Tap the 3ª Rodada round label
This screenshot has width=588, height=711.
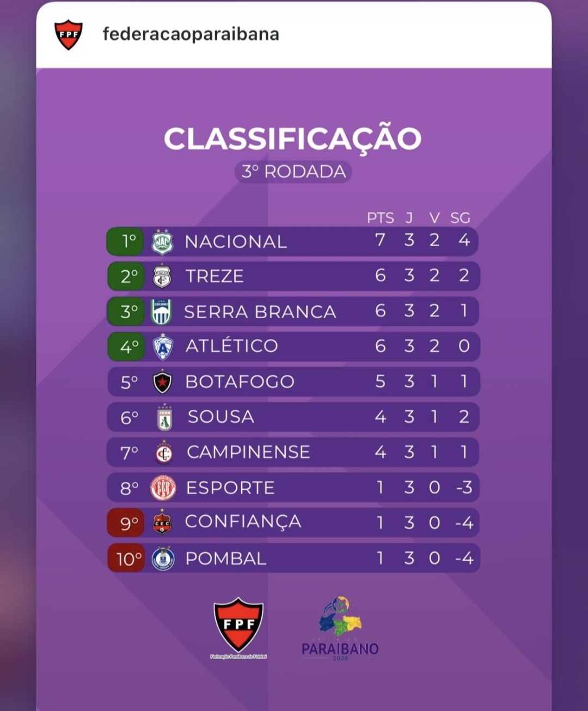(x=294, y=172)
